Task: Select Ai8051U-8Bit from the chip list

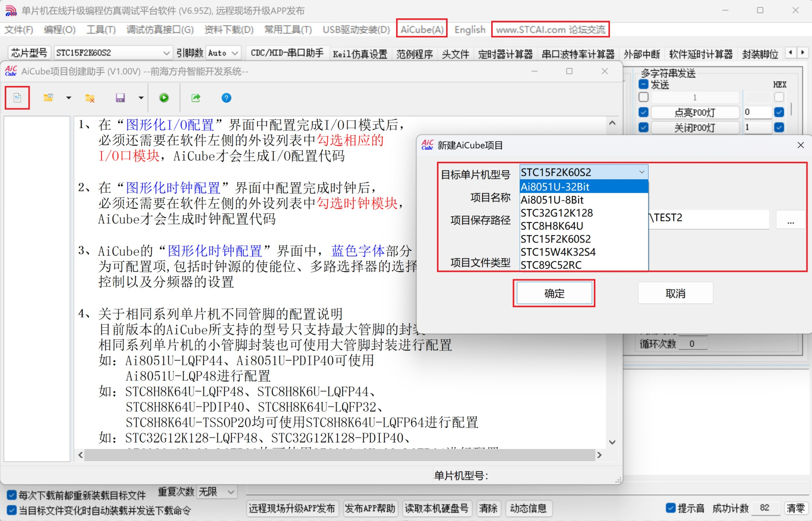Action: (x=552, y=200)
